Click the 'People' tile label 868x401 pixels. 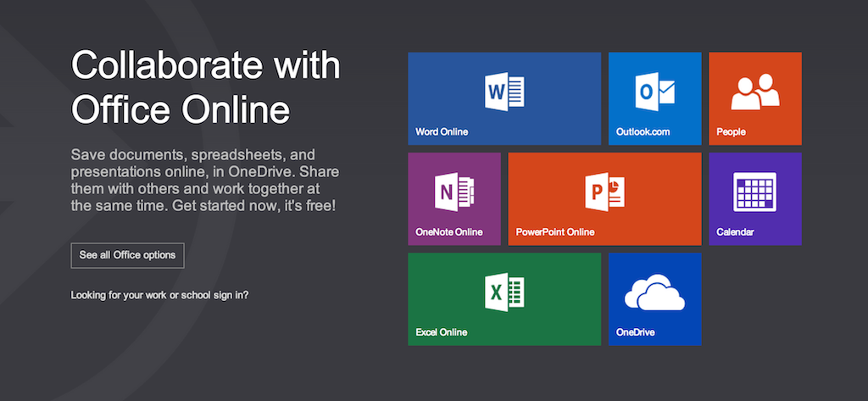(731, 131)
